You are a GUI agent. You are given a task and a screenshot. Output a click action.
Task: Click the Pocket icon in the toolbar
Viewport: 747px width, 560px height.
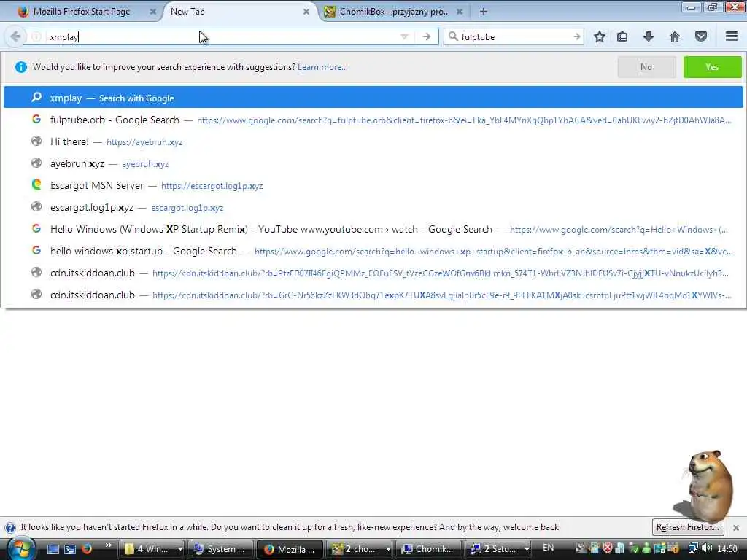pos(700,36)
